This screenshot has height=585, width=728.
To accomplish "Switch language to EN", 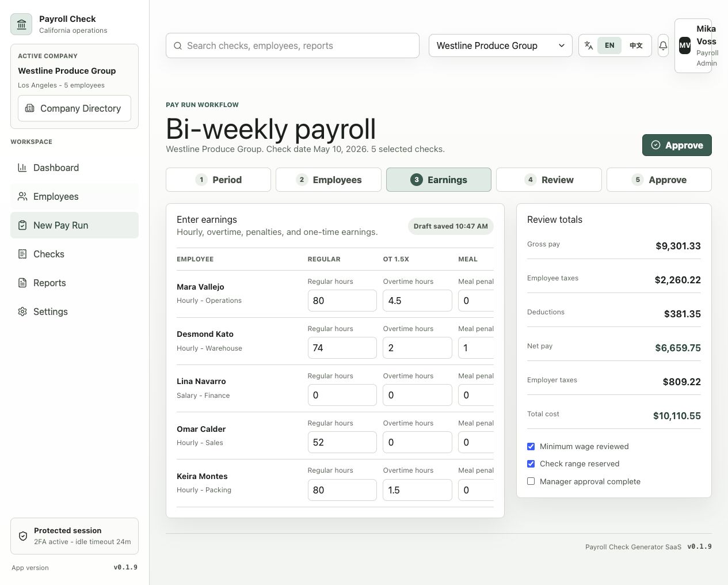I will 609,45.
